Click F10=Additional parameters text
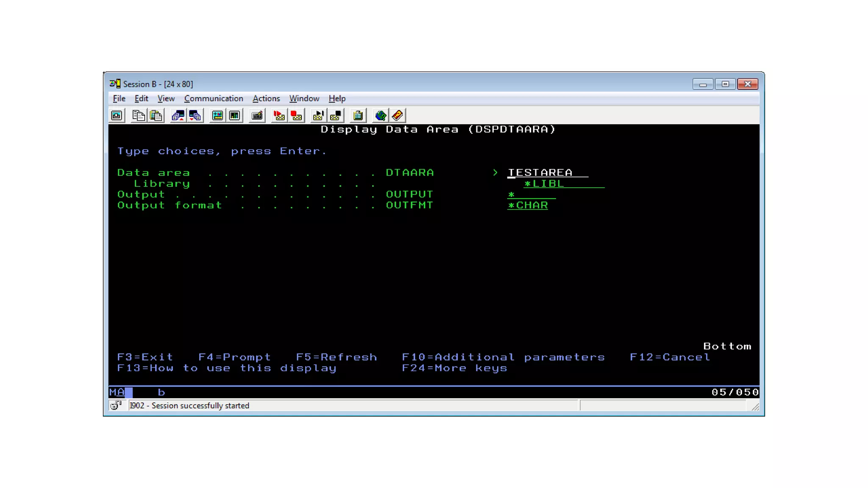 (503, 357)
